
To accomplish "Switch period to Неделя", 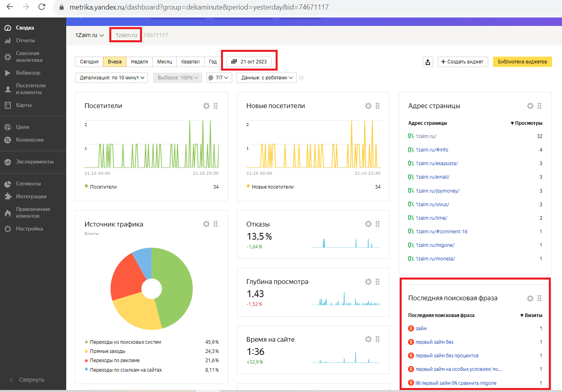I will click(139, 62).
